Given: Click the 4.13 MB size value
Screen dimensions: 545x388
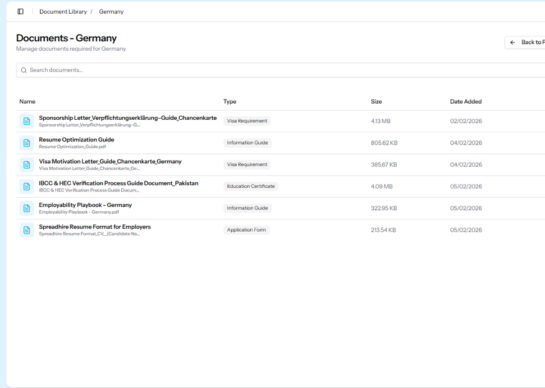Looking at the screenshot, I should pyautogui.click(x=381, y=121).
